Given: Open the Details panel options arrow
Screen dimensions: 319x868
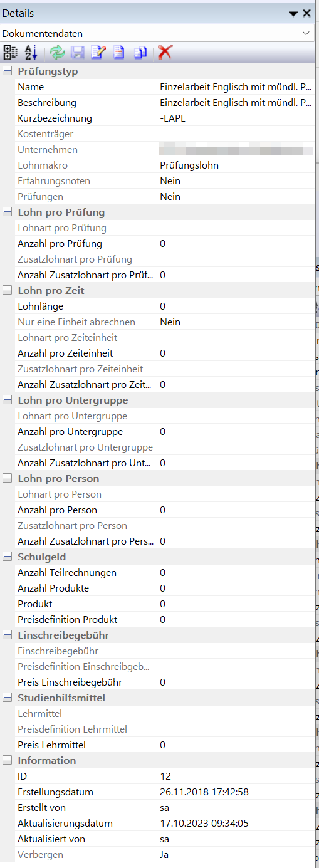Looking at the screenshot, I should tap(293, 13).
